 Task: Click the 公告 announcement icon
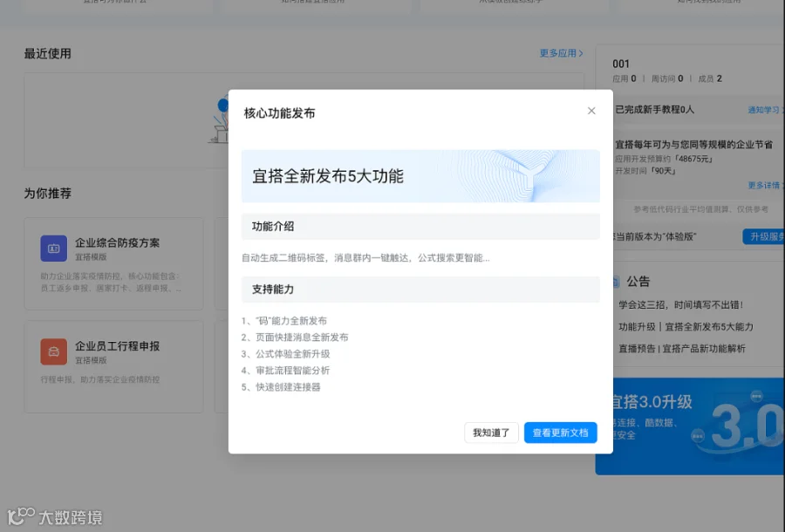pyautogui.click(x=616, y=282)
